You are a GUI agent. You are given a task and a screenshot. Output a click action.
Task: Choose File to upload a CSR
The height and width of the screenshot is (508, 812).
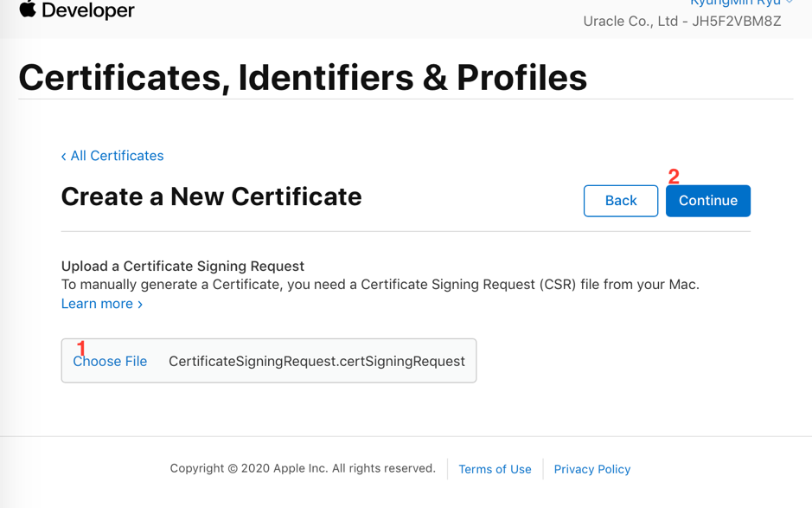click(110, 361)
